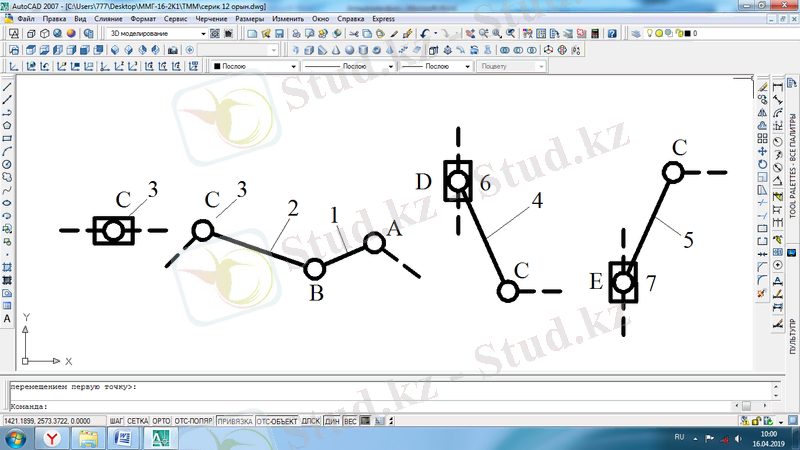Click the camera create icon
The image size is (800, 450).
[x=172, y=50]
